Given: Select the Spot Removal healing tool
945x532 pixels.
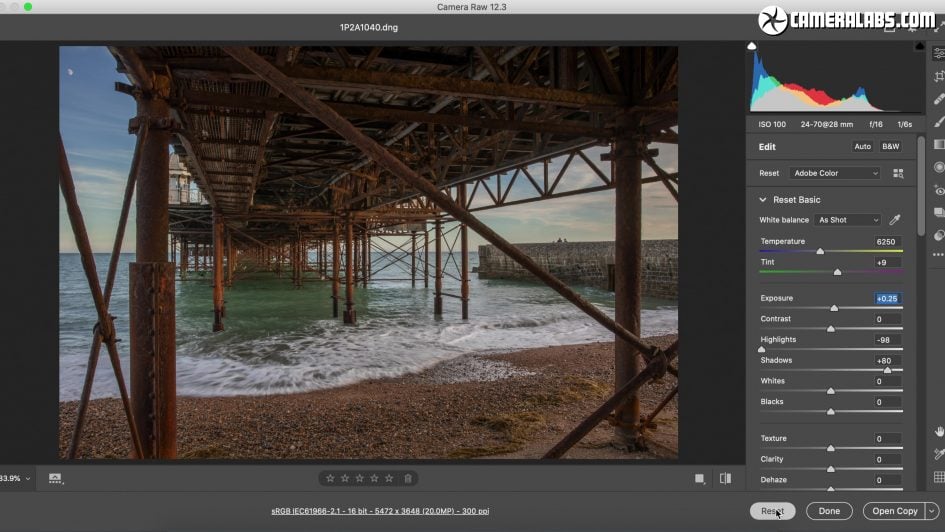Looking at the screenshot, I should pyautogui.click(x=939, y=99).
